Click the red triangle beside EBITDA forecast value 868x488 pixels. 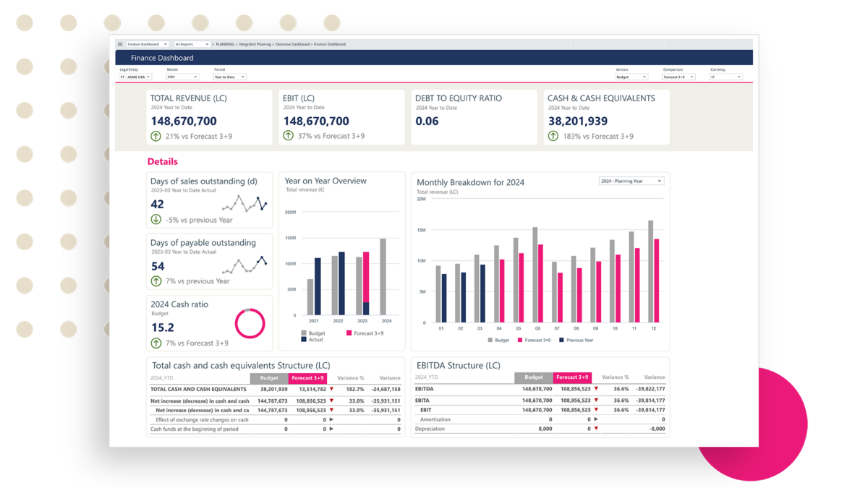[x=597, y=389]
